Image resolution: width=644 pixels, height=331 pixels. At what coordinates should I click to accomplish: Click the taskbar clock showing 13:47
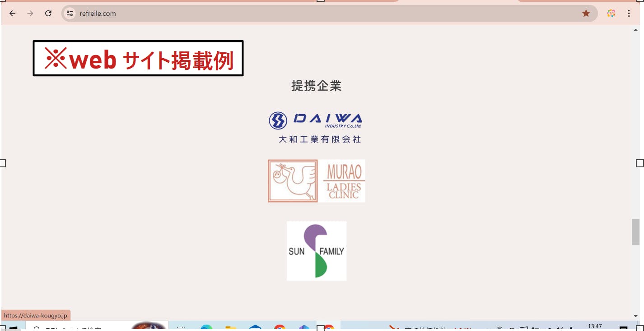click(x=595, y=327)
